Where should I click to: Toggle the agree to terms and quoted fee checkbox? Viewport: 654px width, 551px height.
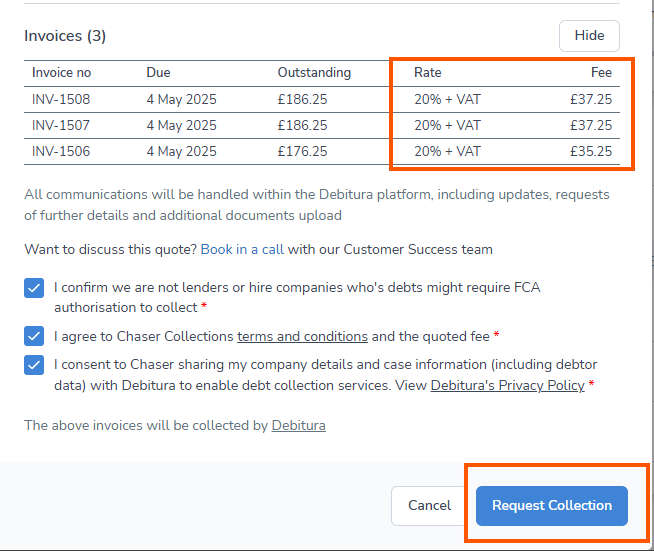pyautogui.click(x=34, y=336)
